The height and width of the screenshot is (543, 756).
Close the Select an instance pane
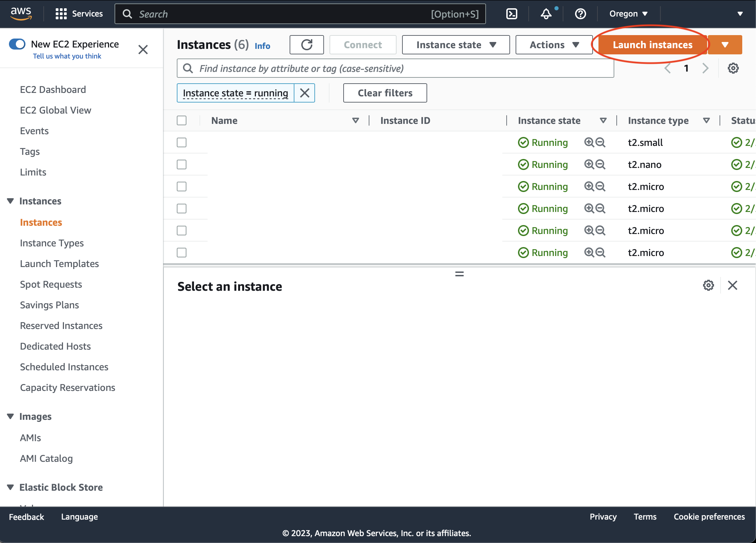pos(733,285)
